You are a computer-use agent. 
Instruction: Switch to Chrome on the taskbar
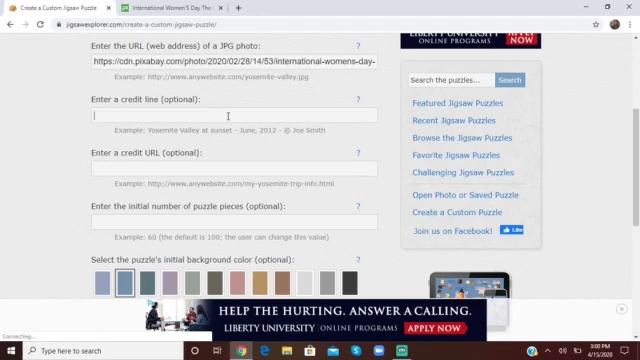[241, 351]
